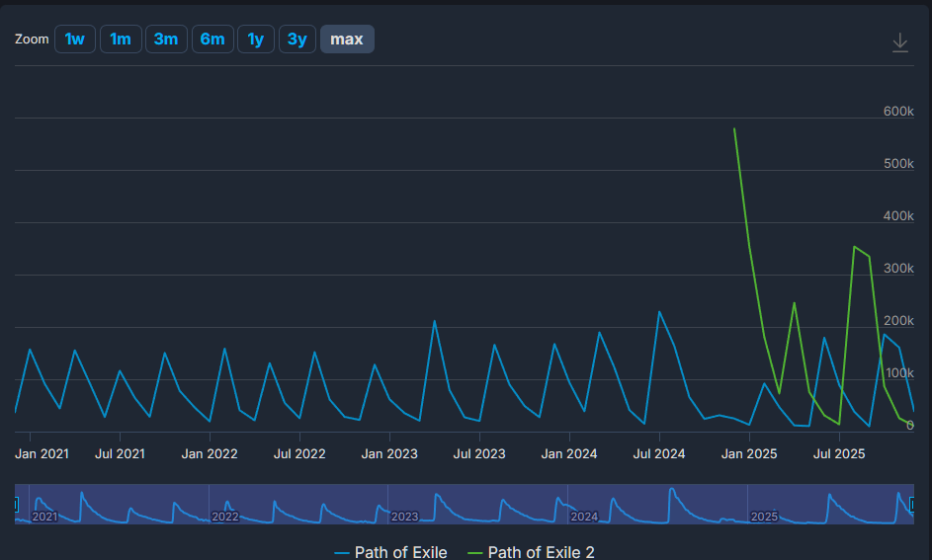This screenshot has width=932, height=560.
Task: Click the 400k y-axis label
Action: pyautogui.click(x=898, y=215)
